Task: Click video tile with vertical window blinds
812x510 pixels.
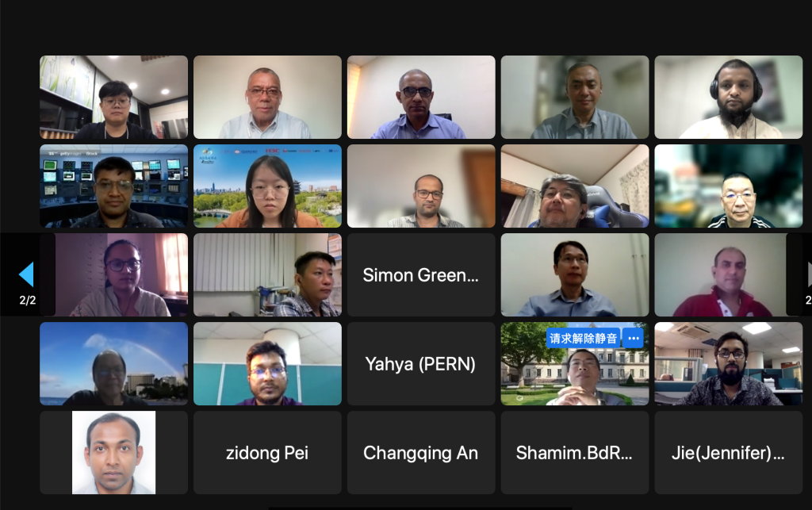Action: tap(267, 275)
